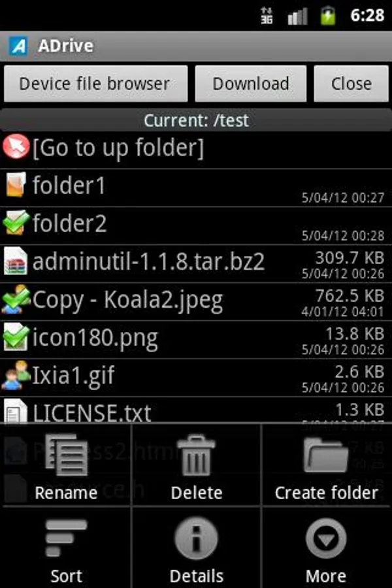Tap the Delete trash can icon
Viewport: 392px width, 588px height.
pos(196,455)
